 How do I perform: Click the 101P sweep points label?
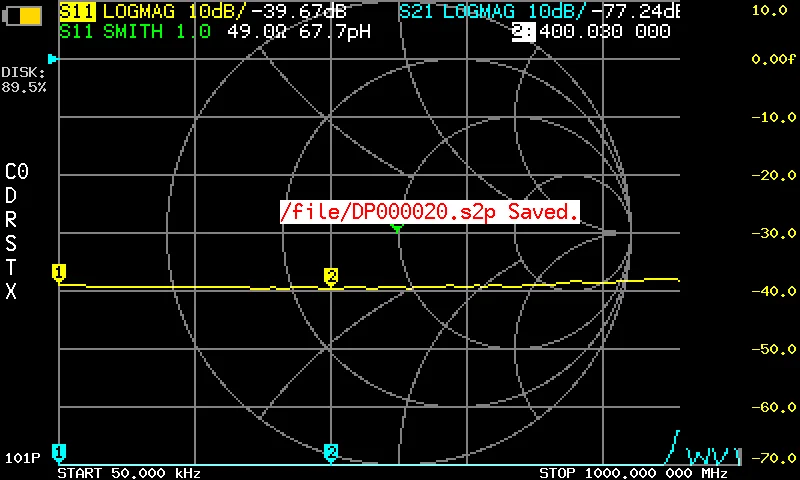[22, 458]
